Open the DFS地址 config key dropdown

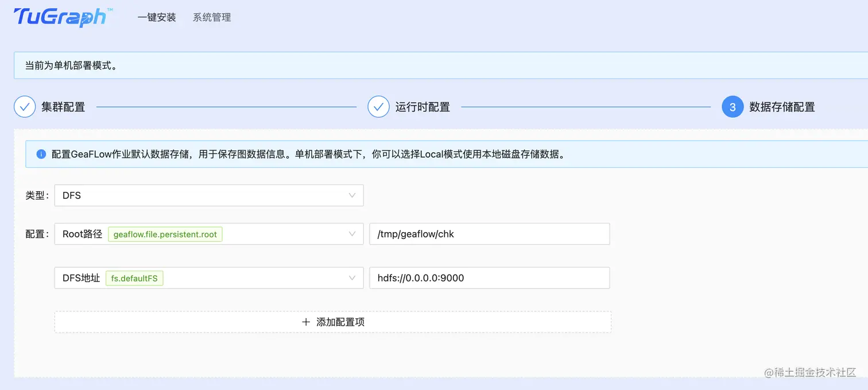point(209,278)
